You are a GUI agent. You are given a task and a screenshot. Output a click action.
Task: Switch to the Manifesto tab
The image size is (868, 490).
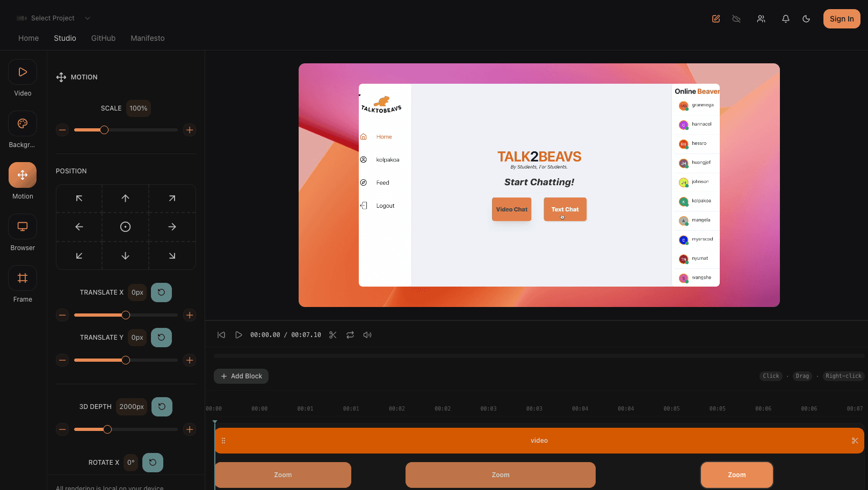pos(147,38)
